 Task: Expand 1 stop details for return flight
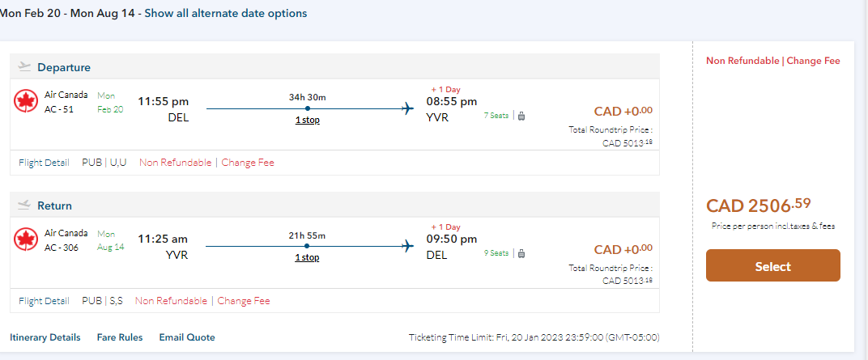pyautogui.click(x=307, y=257)
